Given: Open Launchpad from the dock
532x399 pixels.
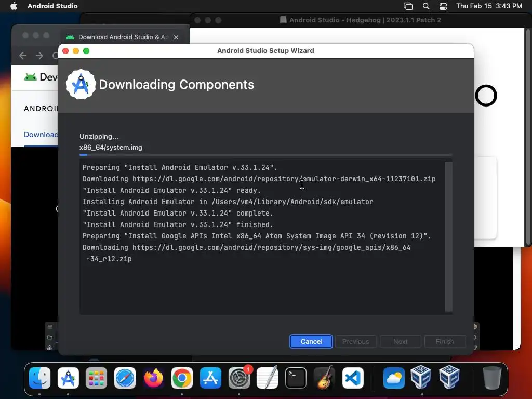Looking at the screenshot, I should coord(96,378).
